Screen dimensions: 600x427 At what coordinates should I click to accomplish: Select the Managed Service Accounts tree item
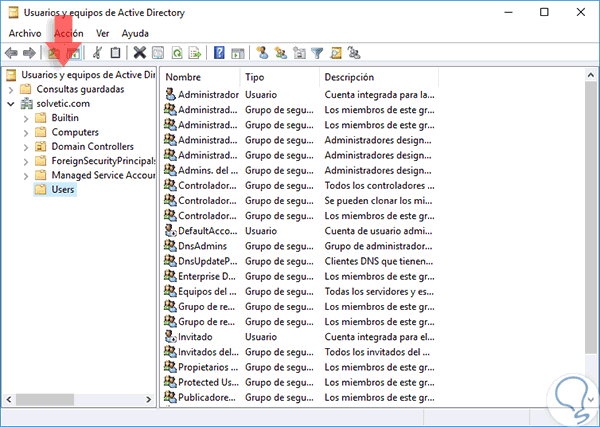[x=103, y=175]
